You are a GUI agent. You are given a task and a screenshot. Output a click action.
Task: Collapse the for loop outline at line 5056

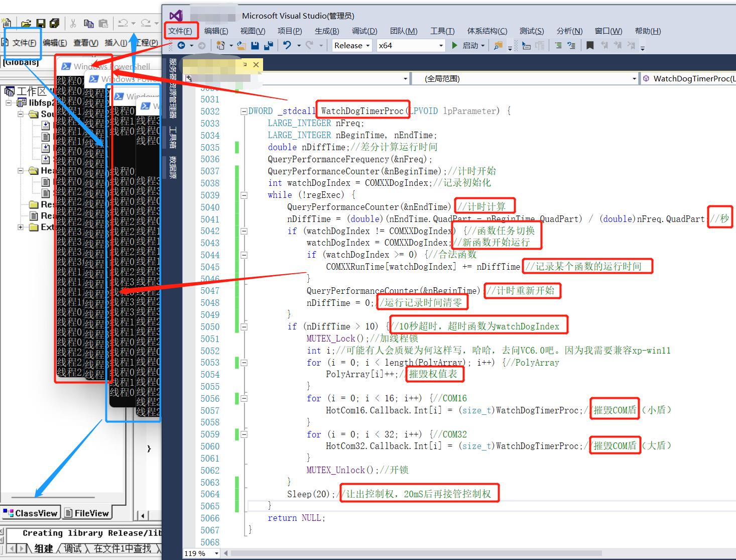pyautogui.click(x=243, y=399)
